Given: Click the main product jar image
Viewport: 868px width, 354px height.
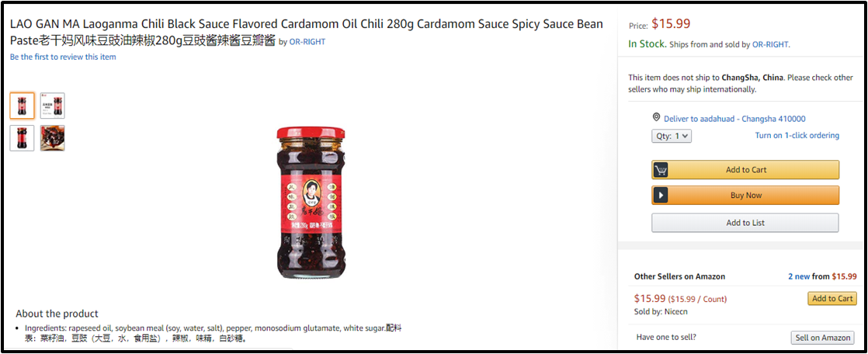Looking at the screenshot, I should tap(311, 202).
